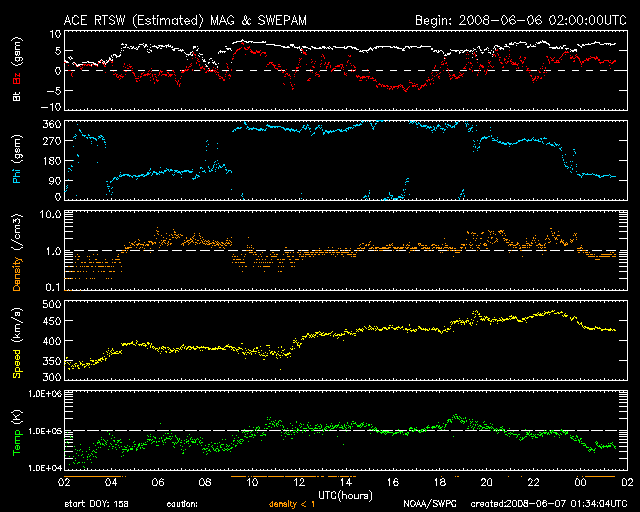Click the '18' hour label on the time axis
The width and height of the screenshot is (640, 512).
(x=440, y=483)
